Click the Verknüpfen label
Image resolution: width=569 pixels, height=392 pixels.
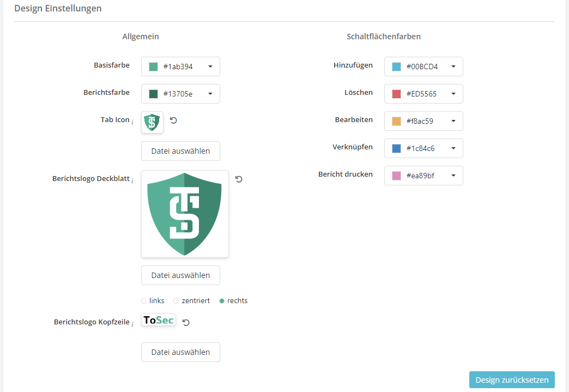tap(353, 147)
